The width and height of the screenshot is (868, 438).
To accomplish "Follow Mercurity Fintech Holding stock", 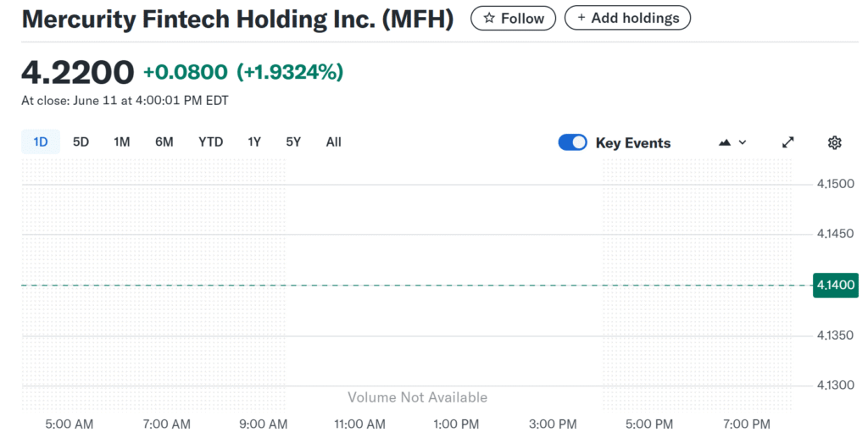I will pyautogui.click(x=513, y=19).
